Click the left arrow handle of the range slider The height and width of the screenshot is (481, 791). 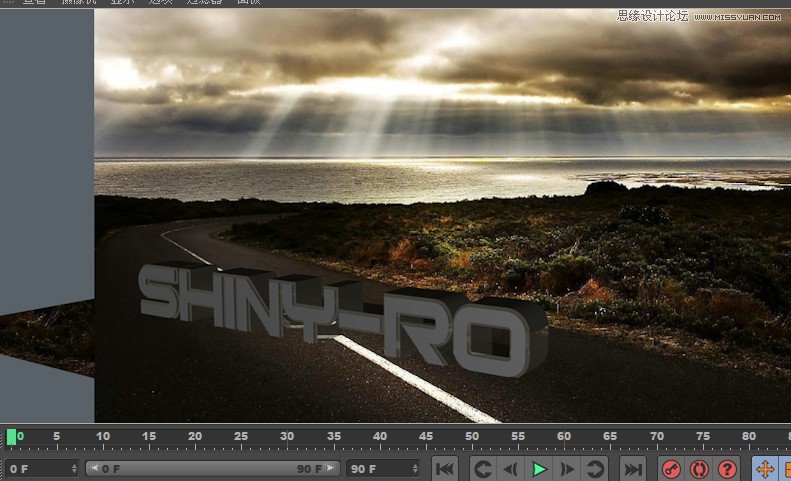[94, 468]
